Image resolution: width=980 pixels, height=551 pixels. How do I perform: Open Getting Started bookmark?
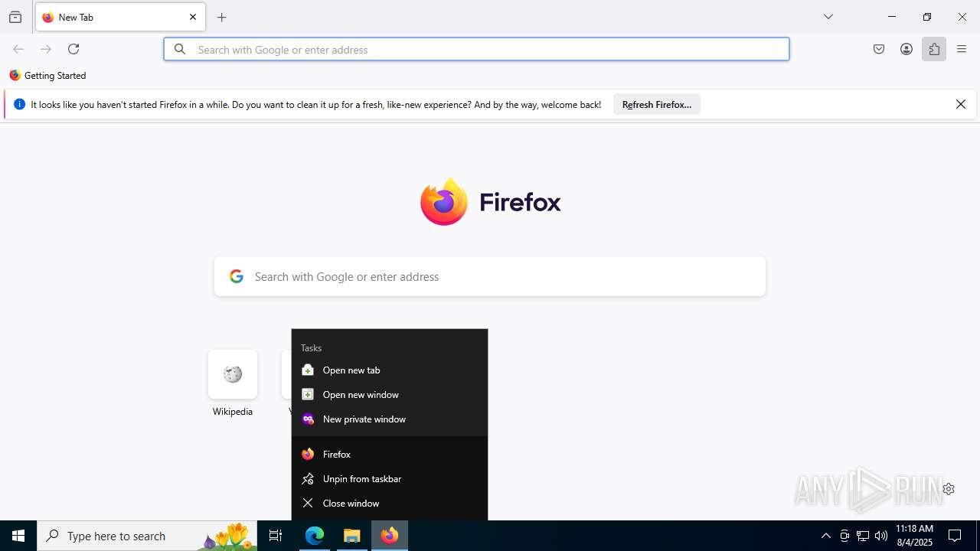[47, 76]
